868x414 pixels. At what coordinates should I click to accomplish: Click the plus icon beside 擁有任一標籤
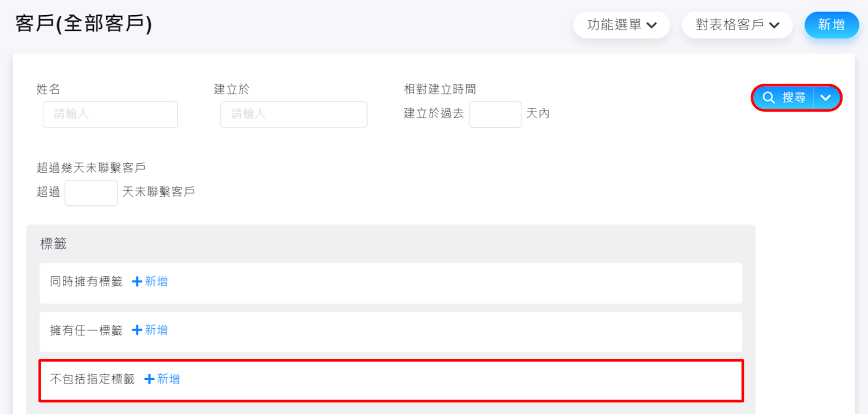pos(137,330)
